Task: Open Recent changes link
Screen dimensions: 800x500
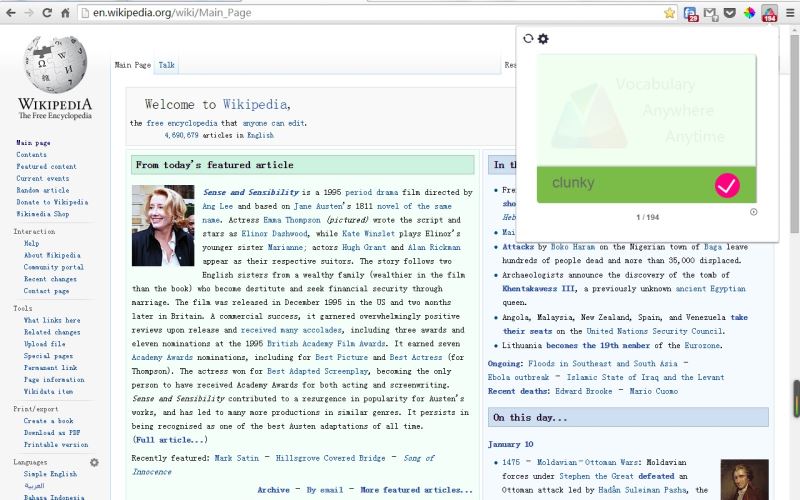Action: (50, 279)
